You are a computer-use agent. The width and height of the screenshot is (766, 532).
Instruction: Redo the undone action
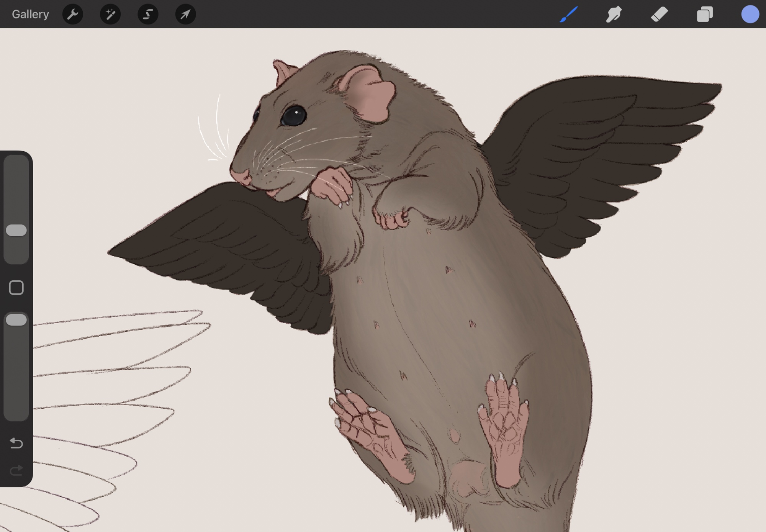click(16, 470)
